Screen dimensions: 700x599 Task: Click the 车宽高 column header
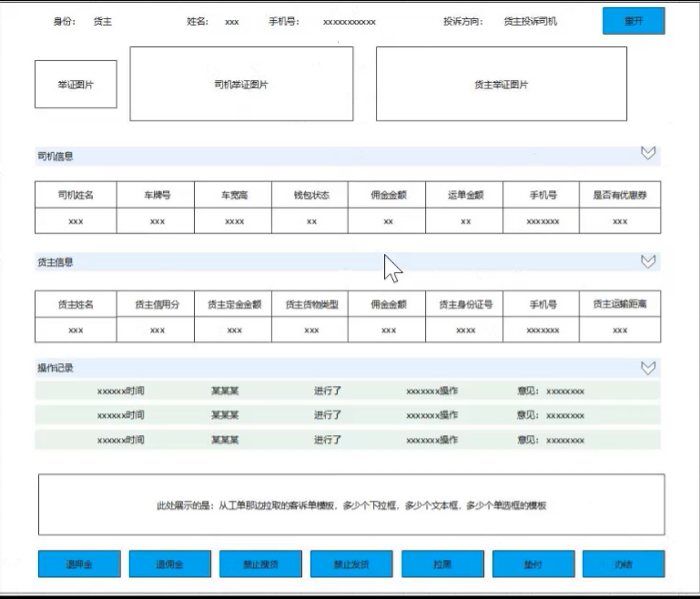tap(233, 195)
